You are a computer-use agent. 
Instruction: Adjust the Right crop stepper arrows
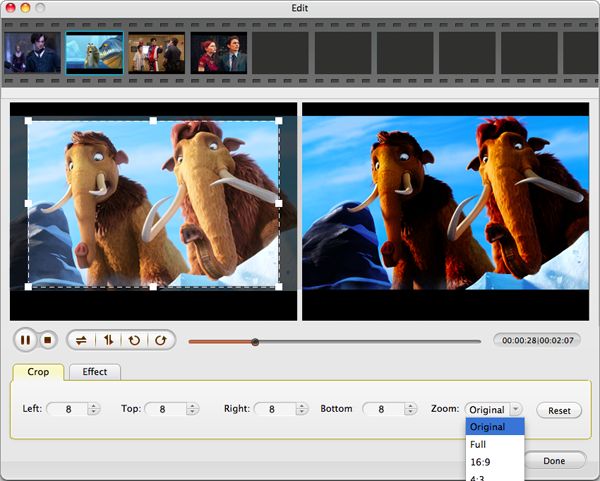[x=302, y=409]
